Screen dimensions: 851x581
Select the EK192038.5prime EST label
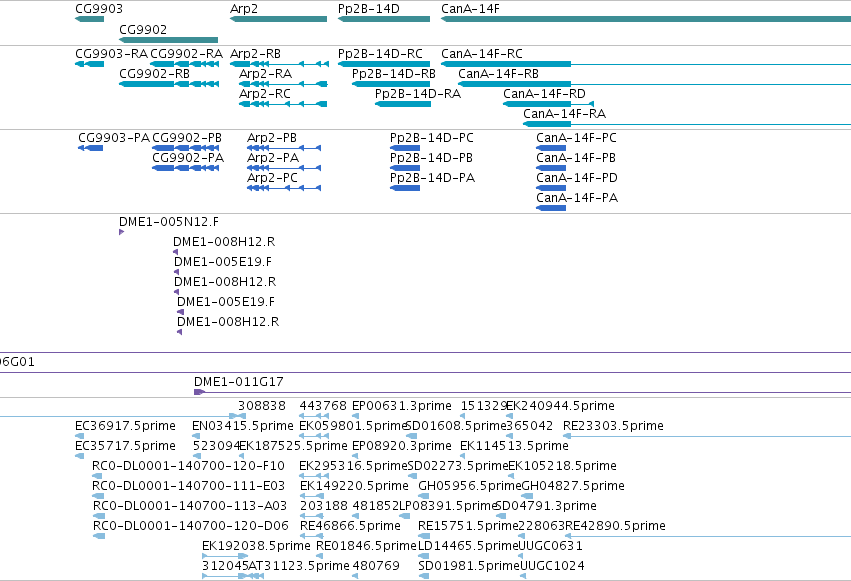click(256, 546)
